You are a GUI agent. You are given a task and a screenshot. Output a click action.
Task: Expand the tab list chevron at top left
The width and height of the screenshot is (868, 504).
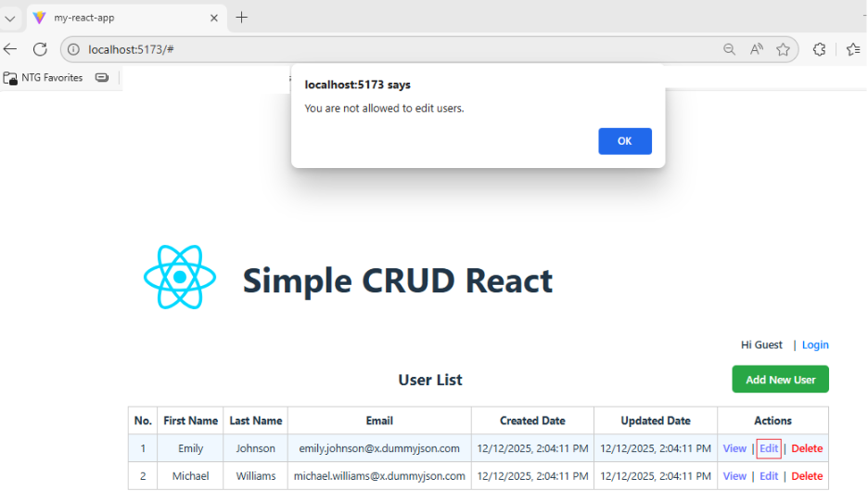[10, 18]
